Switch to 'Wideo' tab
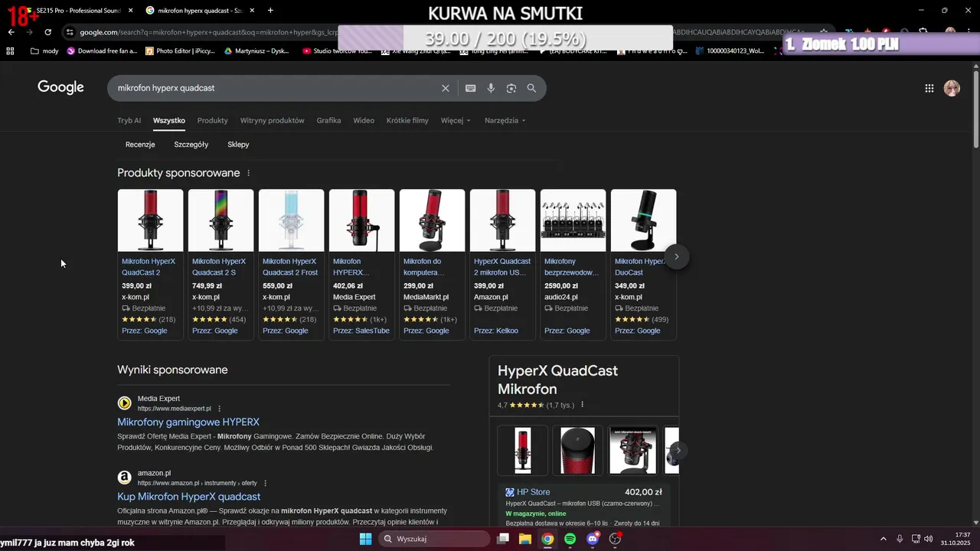This screenshot has width=980, height=551. point(364,120)
